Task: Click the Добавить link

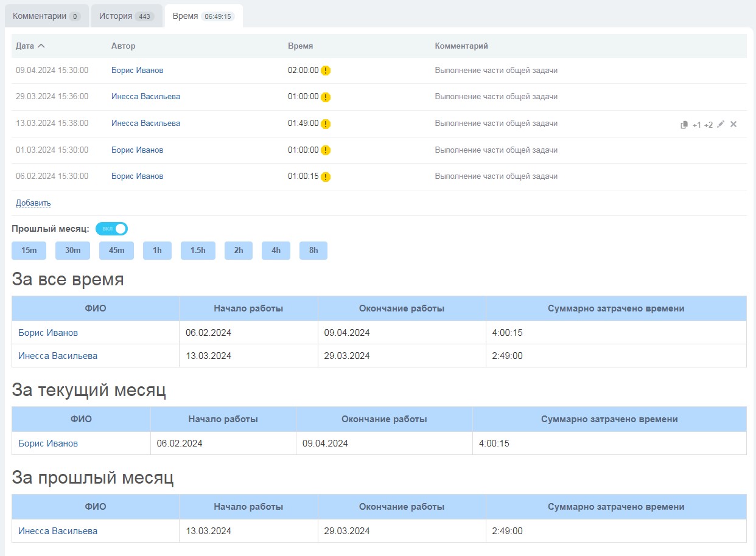Action: pyautogui.click(x=33, y=203)
